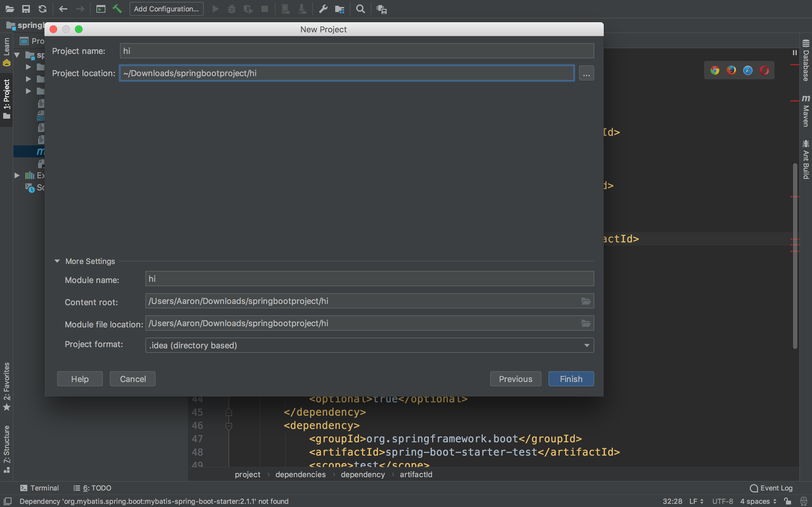Image resolution: width=812 pixels, height=507 pixels.
Task: Browse content root folder icon
Action: coord(586,301)
